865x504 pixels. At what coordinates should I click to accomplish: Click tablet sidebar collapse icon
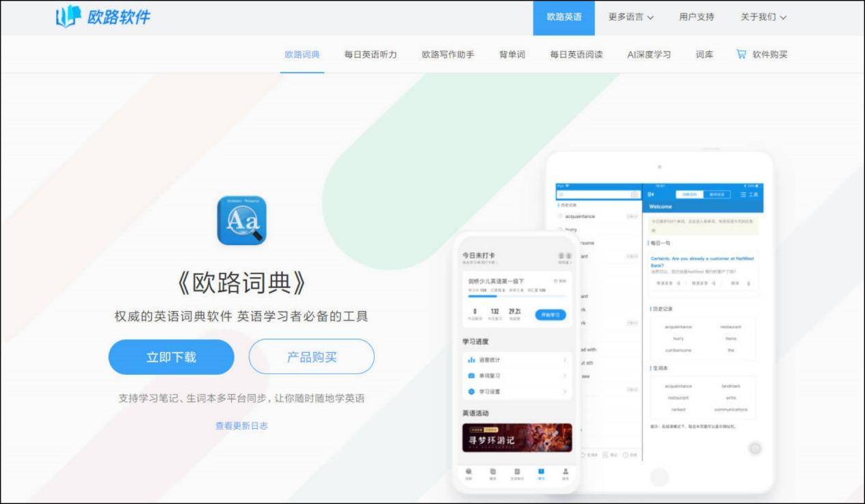point(651,195)
